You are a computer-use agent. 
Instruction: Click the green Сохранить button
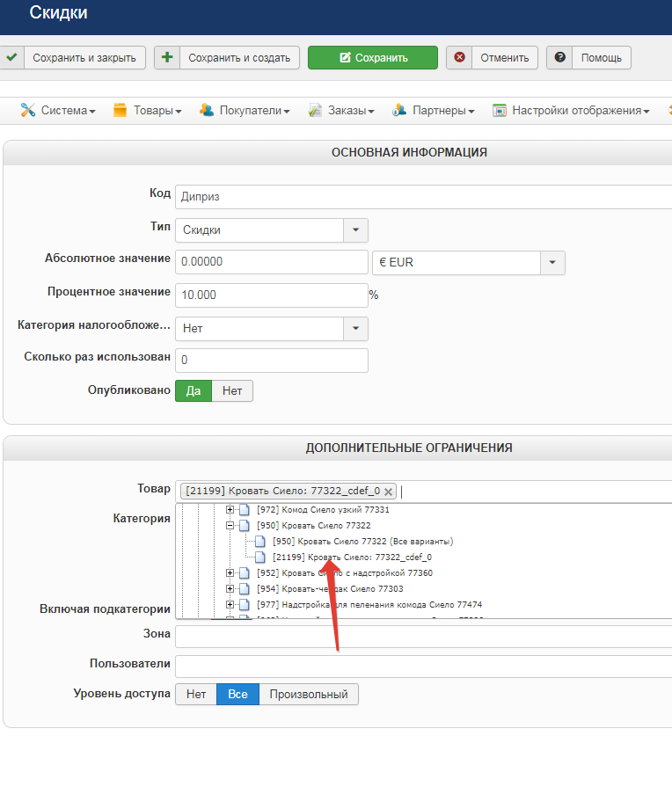[x=373, y=58]
